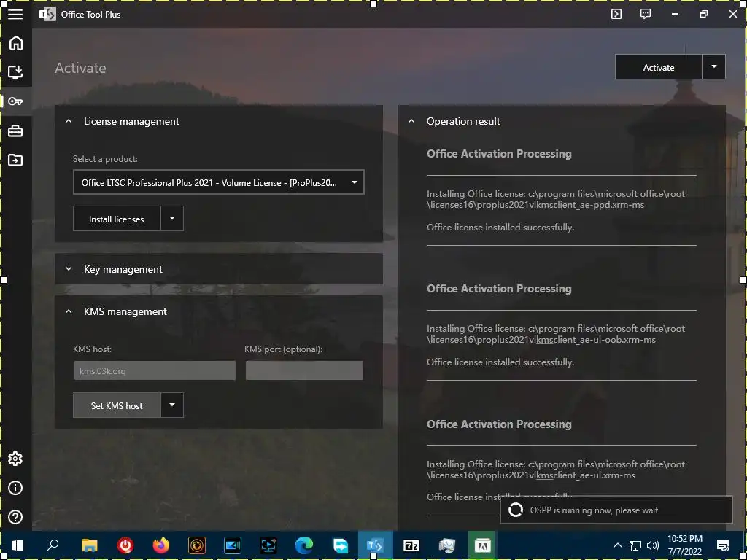This screenshot has height=560, width=747.
Task: Open the feedback chat icon in title bar
Action: pos(645,14)
